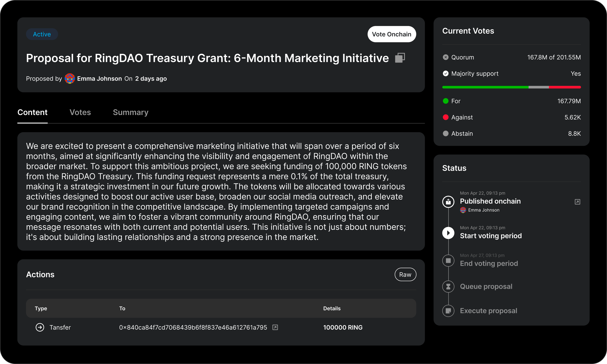This screenshot has width=607, height=364.
Task: Click the Transfer arrow circle icon
Action: click(x=40, y=327)
